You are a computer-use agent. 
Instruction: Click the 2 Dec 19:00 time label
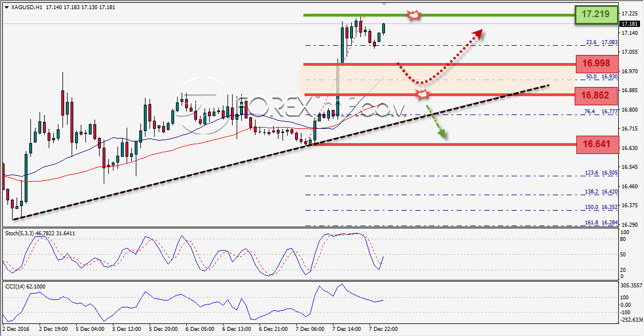tap(53, 329)
